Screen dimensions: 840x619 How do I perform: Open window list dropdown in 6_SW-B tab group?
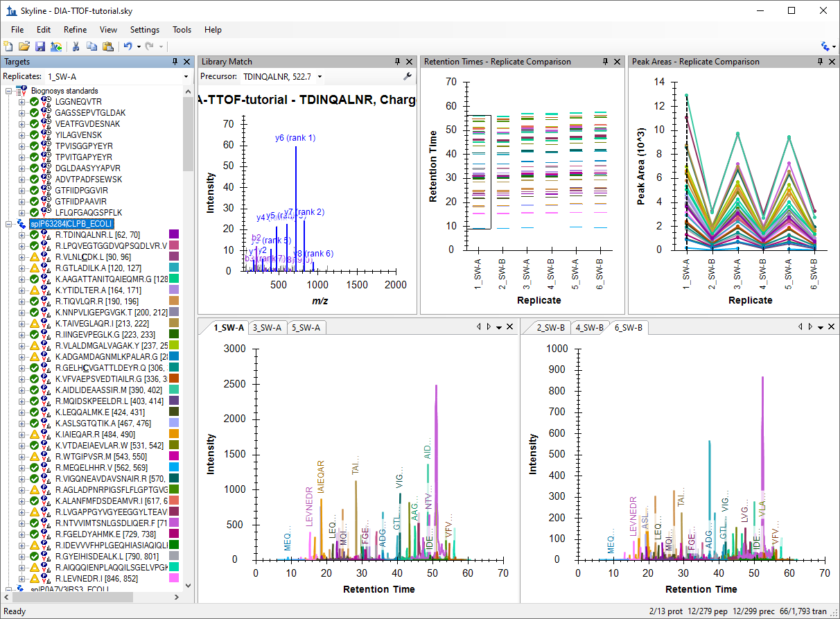[x=820, y=327]
